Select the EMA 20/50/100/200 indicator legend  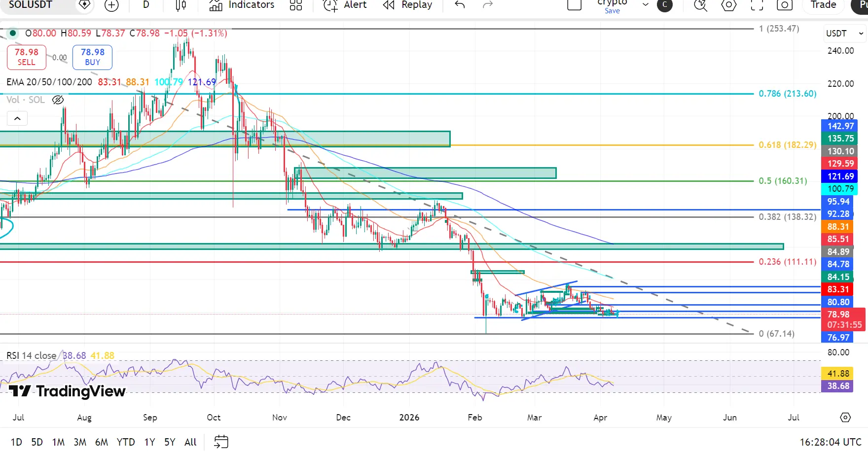point(49,82)
